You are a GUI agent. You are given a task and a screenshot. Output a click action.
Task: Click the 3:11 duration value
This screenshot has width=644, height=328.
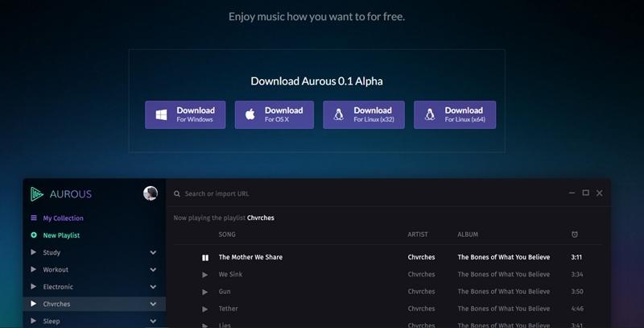coord(576,257)
